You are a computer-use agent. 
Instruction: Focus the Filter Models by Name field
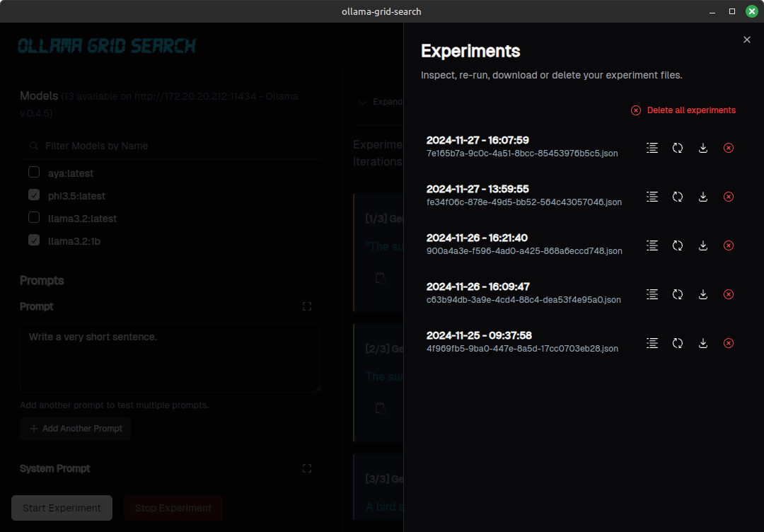170,146
